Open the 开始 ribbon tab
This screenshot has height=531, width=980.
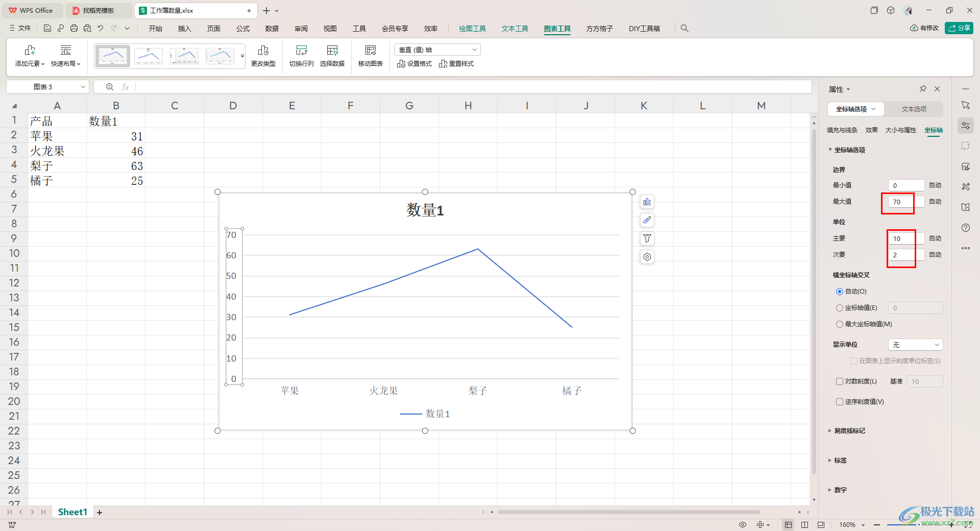156,29
